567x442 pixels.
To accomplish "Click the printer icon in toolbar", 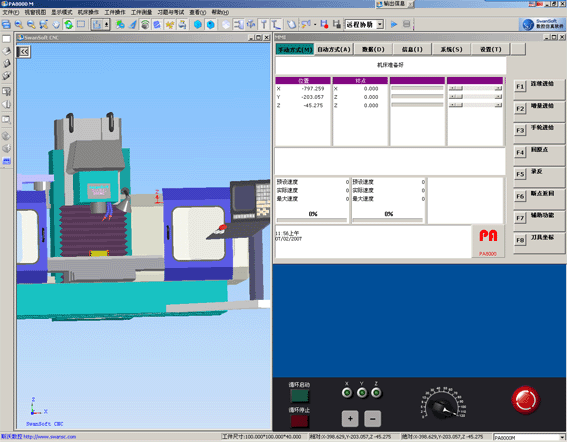I will (x=182, y=25).
